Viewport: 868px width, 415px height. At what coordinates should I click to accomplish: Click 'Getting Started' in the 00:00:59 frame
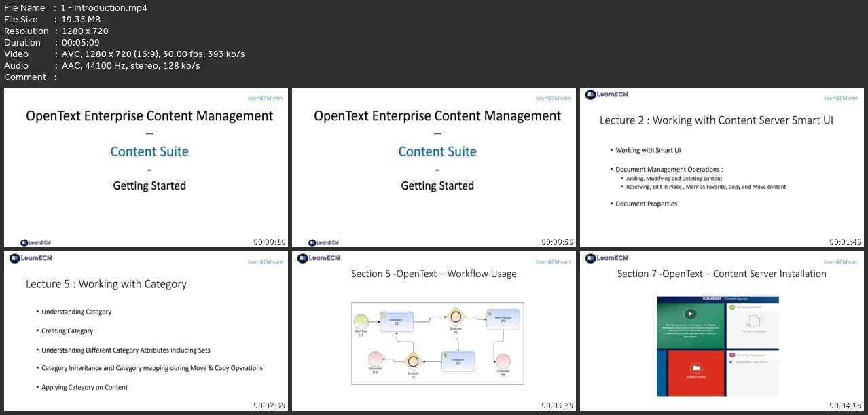click(x=437, y=185)
